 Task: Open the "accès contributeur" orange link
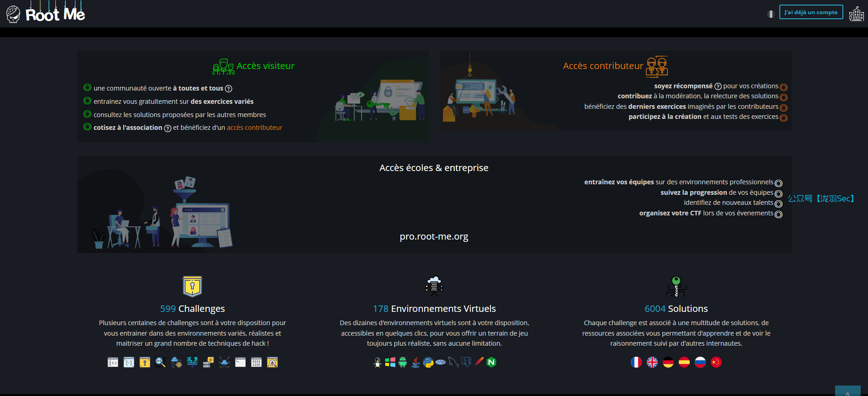(255, 128)
